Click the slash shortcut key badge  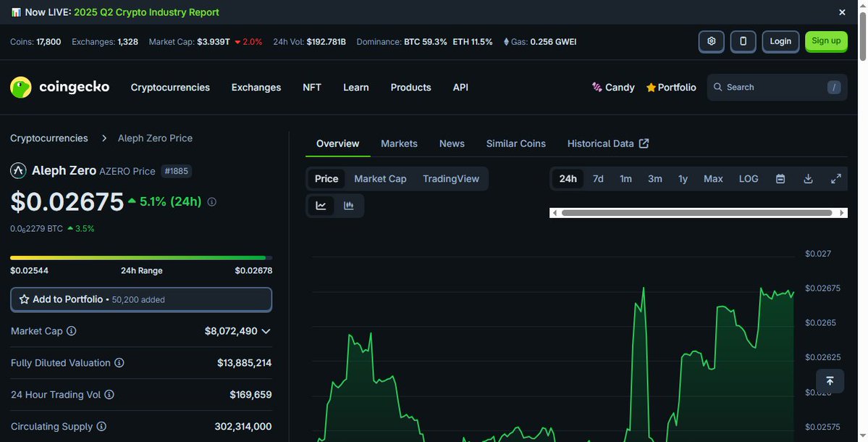(834, 87)
